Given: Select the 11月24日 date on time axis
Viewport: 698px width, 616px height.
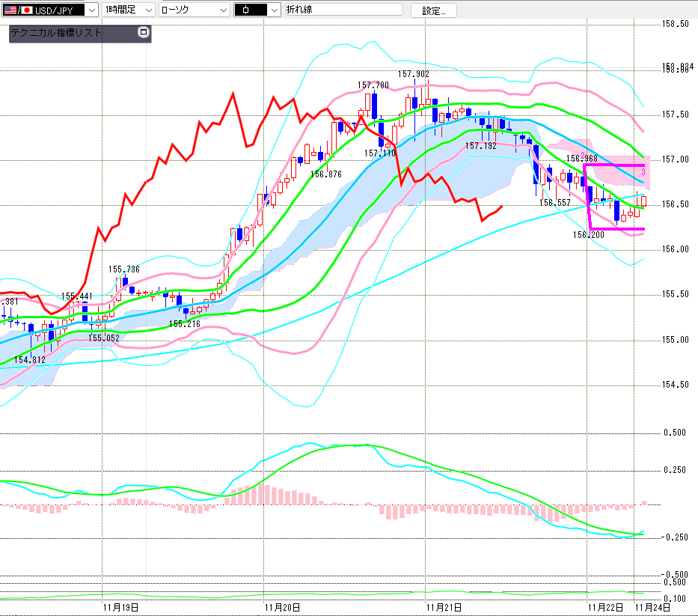Looking at the screenshot, I should click(x=652, y=607).
